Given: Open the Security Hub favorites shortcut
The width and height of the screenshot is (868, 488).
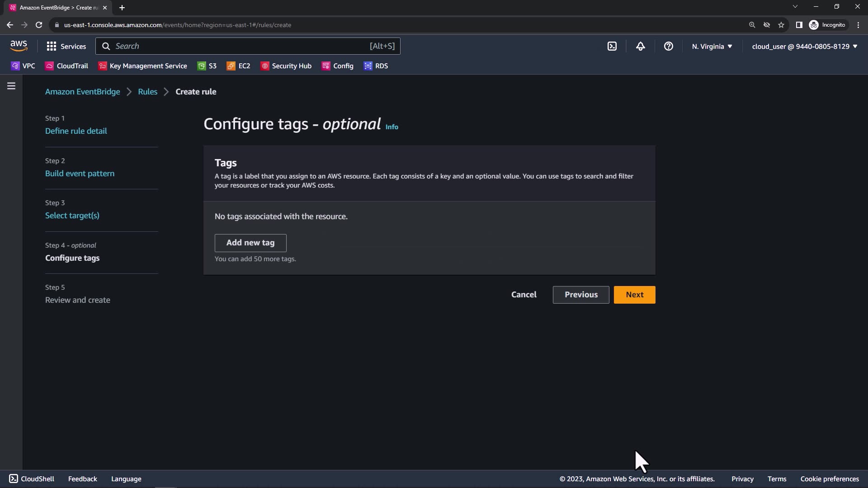Looking at the screenshot, I should [286, 66].
